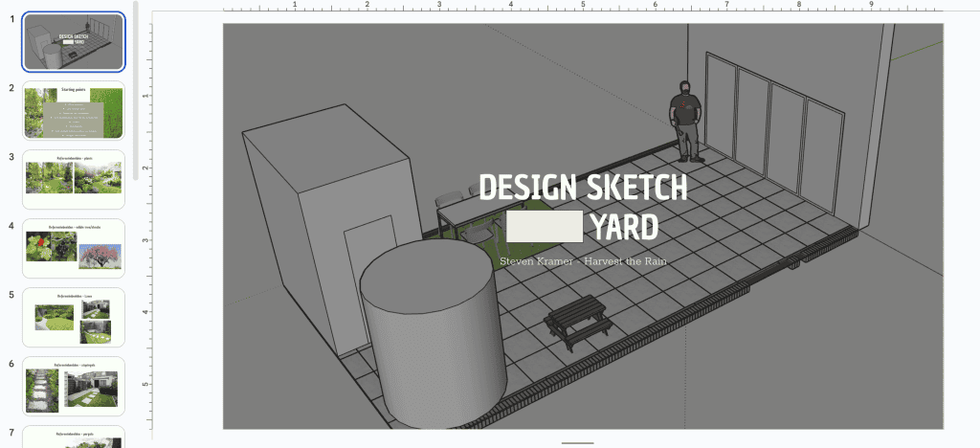
Task: Select slide 4 thumbnail with berries and tree
Action: point(74,248)
